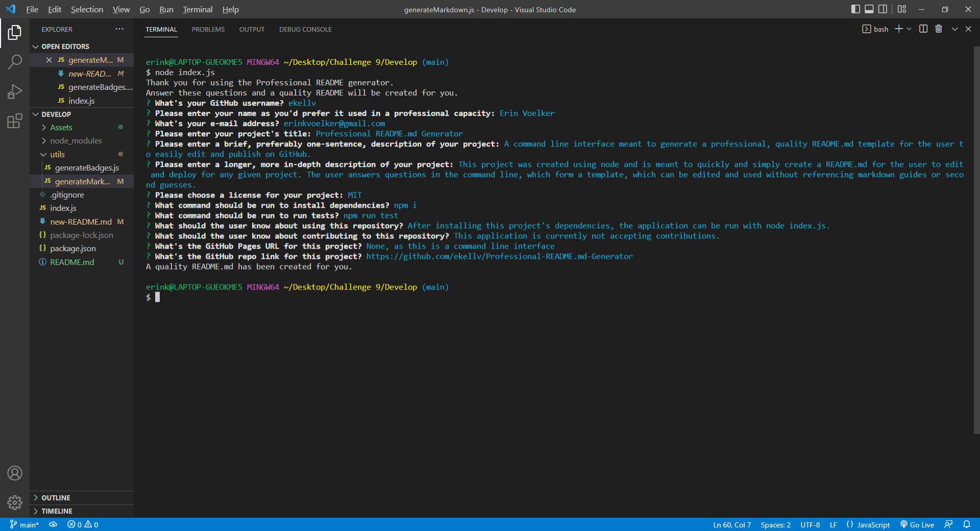Toggle the bottom panel visibility
The width and height of the screenshot is (980, 531).
click(869, 9)
